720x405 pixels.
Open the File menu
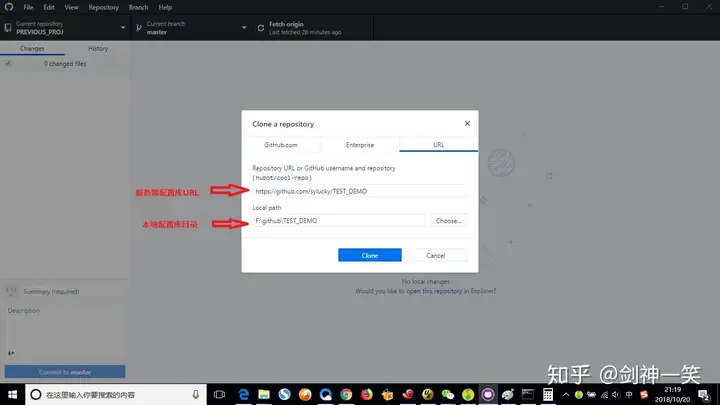click(x=28, y=7)
